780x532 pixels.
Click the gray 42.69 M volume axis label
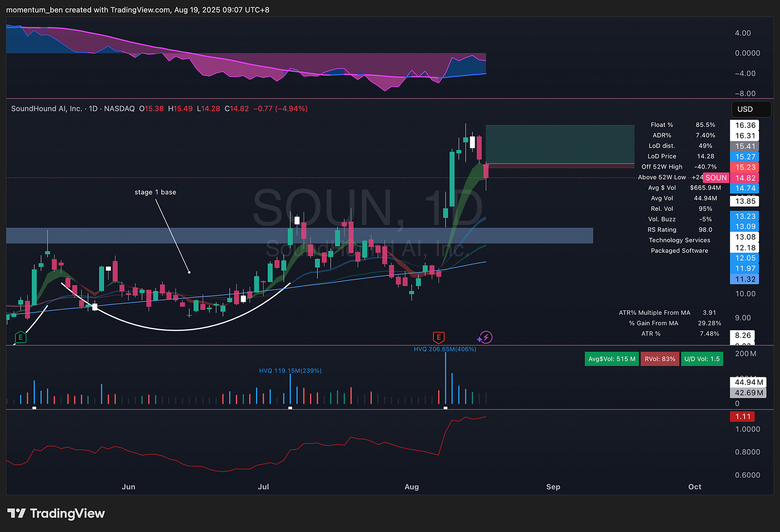point(748,393)
